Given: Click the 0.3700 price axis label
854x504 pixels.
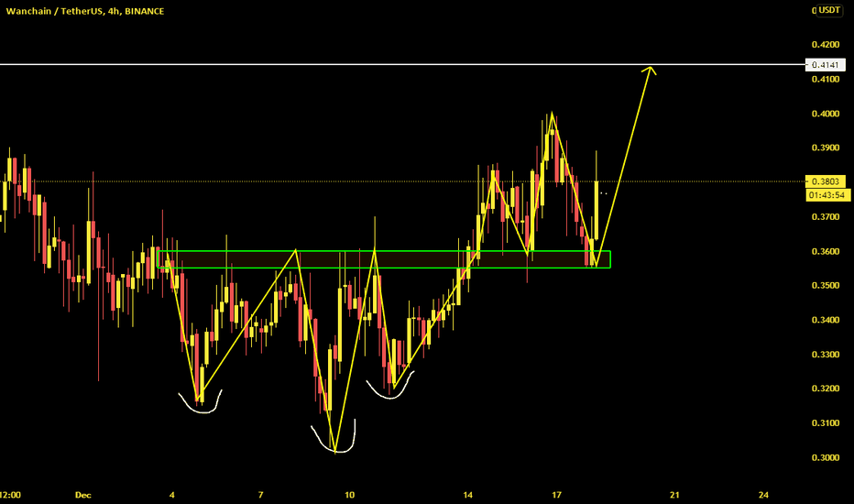Looking at the screenshot, I should pos(825,217).
